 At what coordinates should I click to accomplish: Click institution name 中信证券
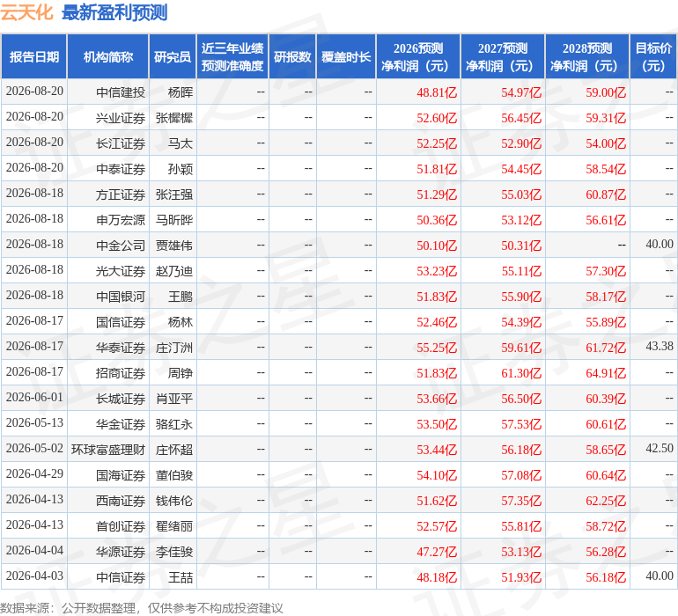pyautogui.click(x=121, y=576)
